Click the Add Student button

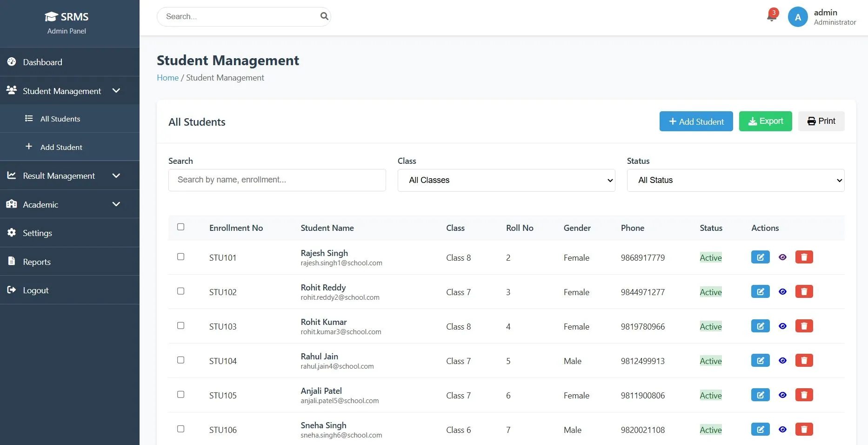(x=695, y=121)
